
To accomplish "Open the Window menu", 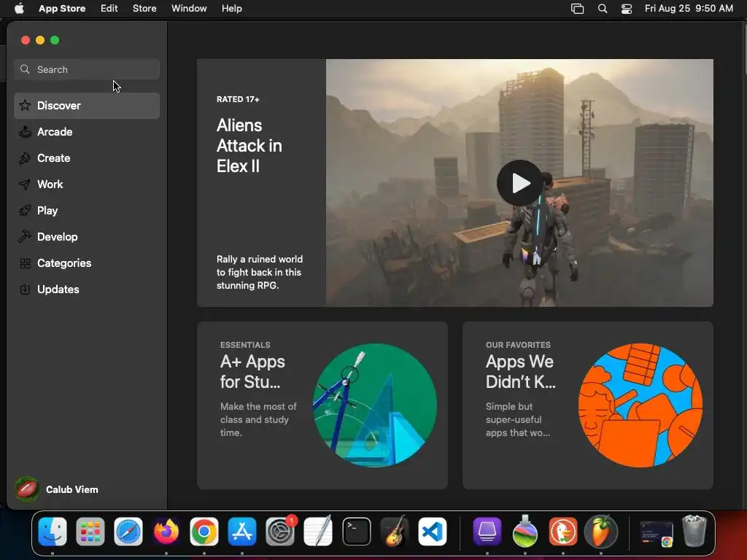I will (x=189, y=9).
